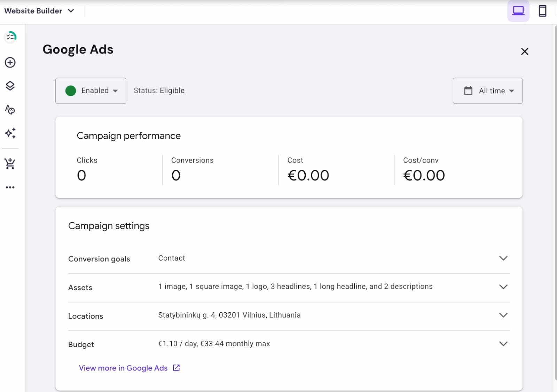This screenshot has width=557, height=392.
Task: Click the Add element plus icon
Action: 10,63
